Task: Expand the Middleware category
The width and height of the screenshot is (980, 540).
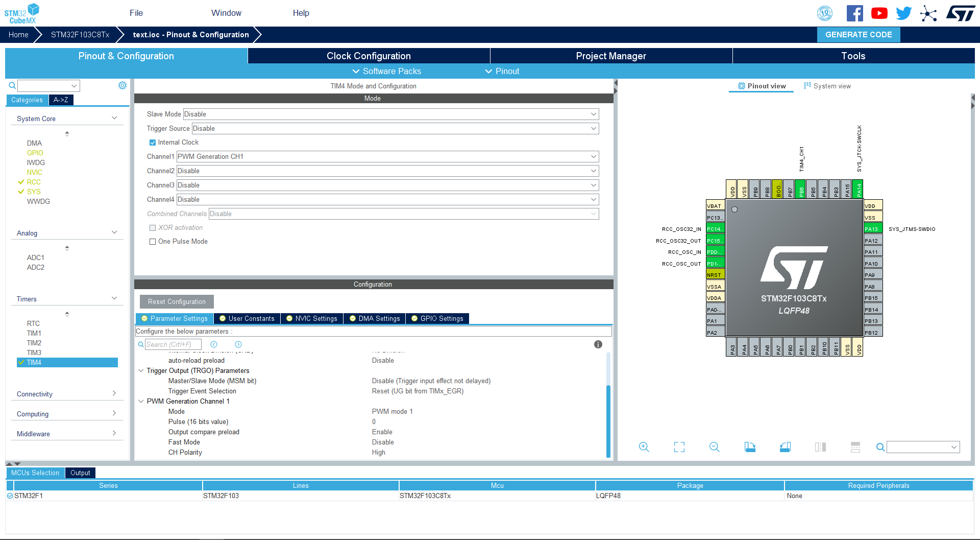Action: point(114,433)
